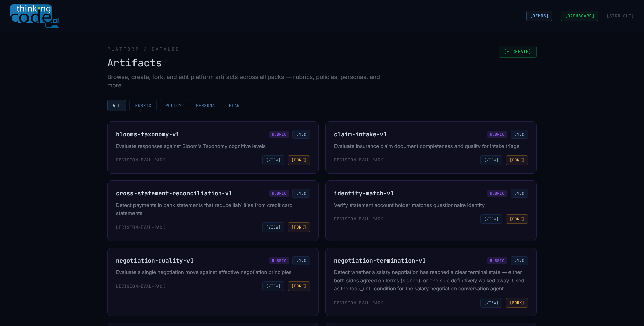Screen dimensions: 644x326
Task: View cross-statement-reconciliation-v1 artifact
Action: (273, 227)
